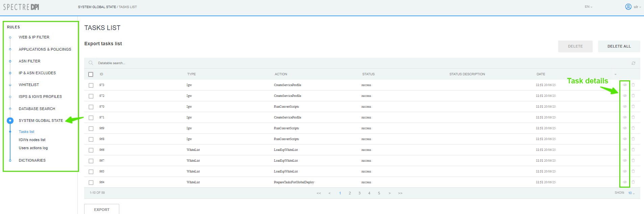This screenshot has height=214, width=644.
Task: Select all tasks with header checkbox
Action: point(91,74)
